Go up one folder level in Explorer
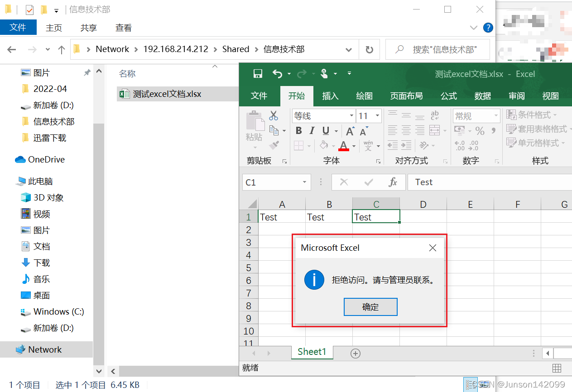This screenshot has height=392, width=572. (62, 49)
